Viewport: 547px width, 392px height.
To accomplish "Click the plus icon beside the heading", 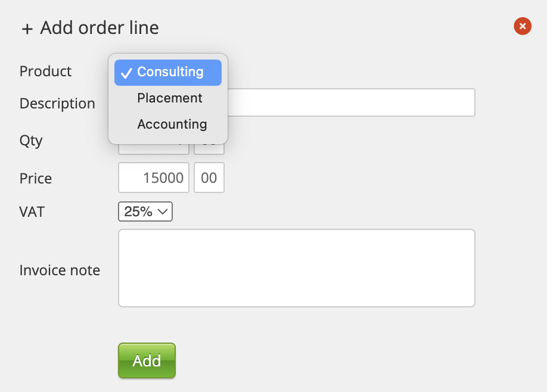I will point(27,29).
